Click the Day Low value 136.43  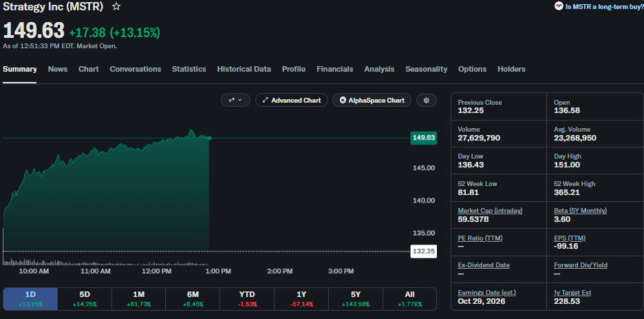pos(471,165)
